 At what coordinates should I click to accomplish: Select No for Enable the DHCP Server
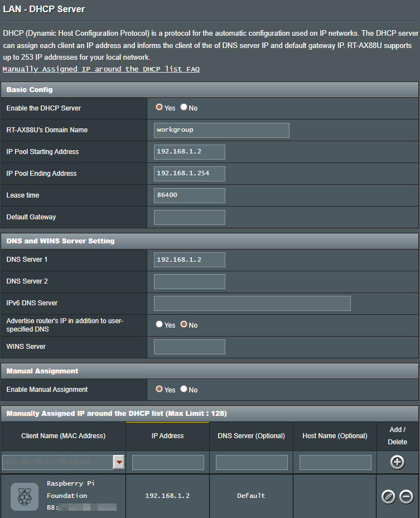click(x=184, y=107)
